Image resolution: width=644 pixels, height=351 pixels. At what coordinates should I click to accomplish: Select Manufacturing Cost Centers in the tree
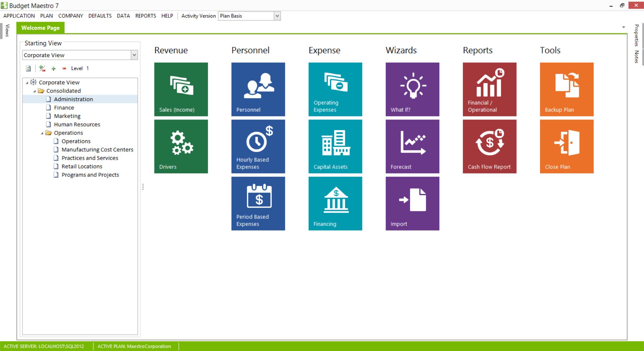click(x=97, y=150)
